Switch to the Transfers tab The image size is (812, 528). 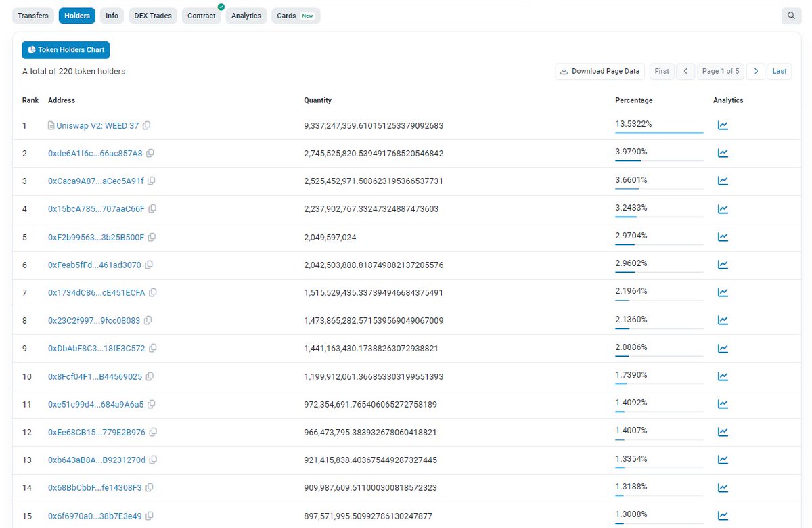[33, 16]
